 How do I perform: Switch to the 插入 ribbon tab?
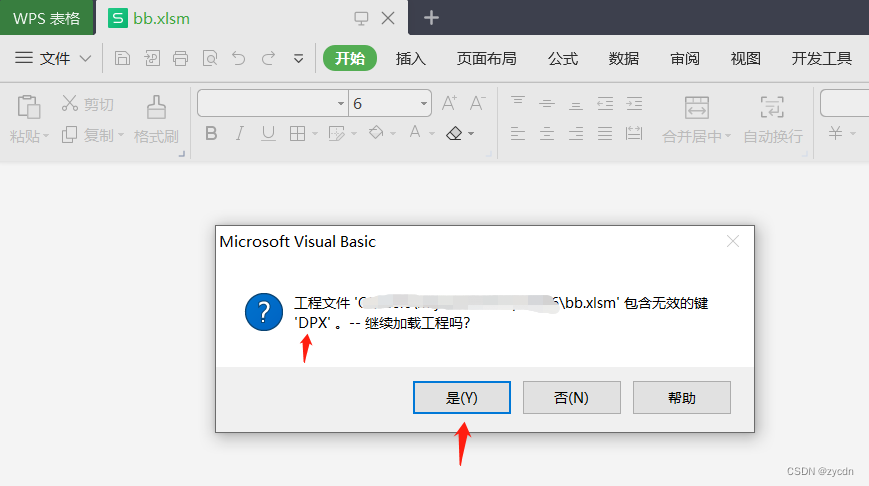click(411, 58)
